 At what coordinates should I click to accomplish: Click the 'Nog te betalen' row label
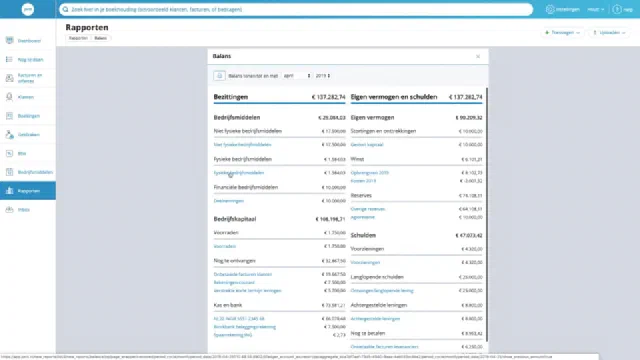(x=368, y=333)
